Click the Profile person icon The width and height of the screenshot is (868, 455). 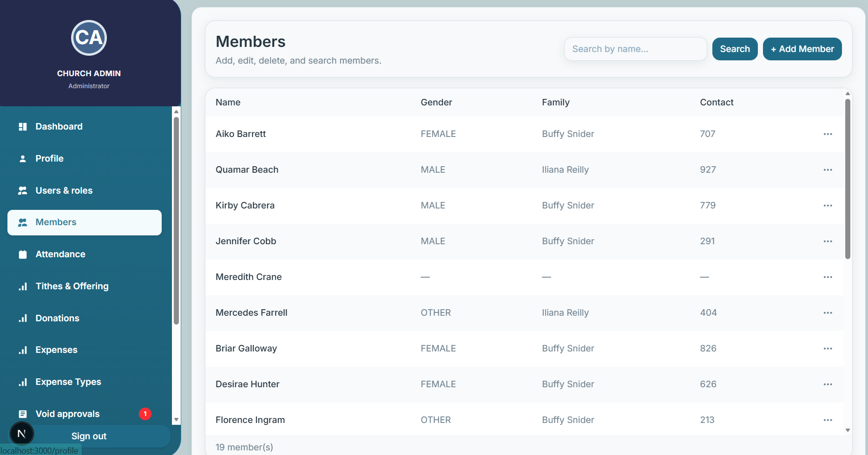(x=22, y=159)
